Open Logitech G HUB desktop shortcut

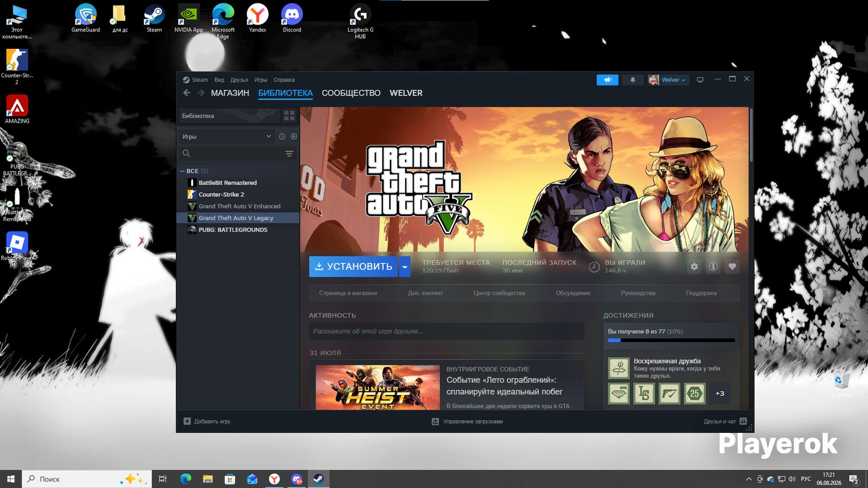tap(360, 21)
